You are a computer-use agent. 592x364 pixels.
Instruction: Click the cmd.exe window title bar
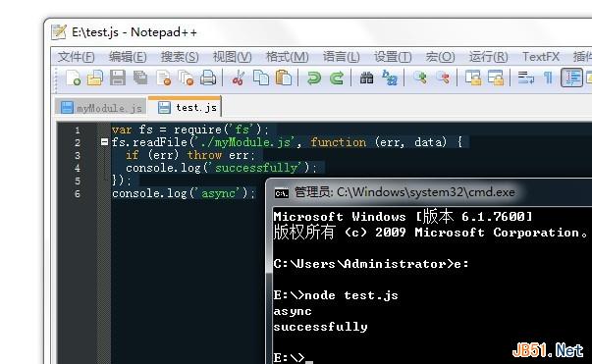[x=428, y=192]
